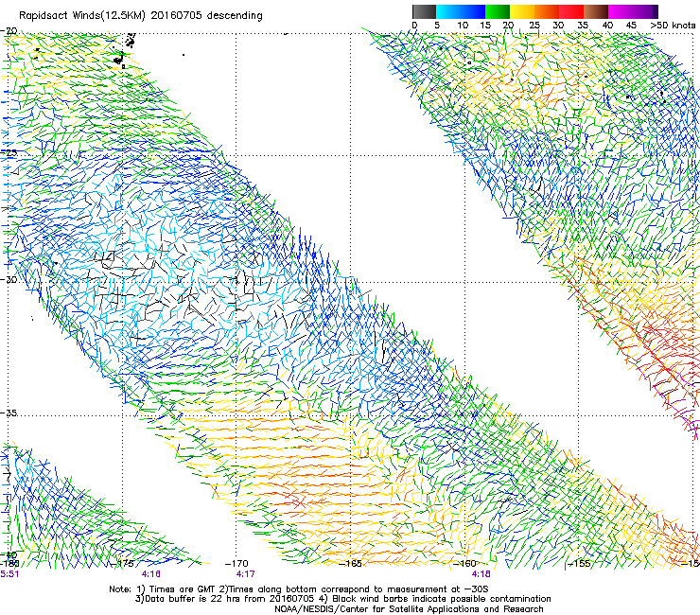Click the red 30-35 knots color bar segment
700x615 pixels.
point(571,11)
